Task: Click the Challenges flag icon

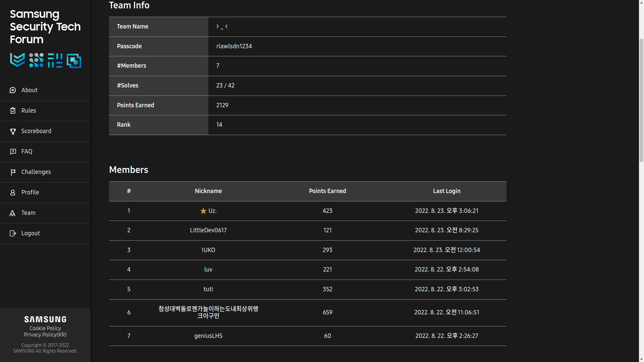Action: pyautogui.click(x=13, y=172)
